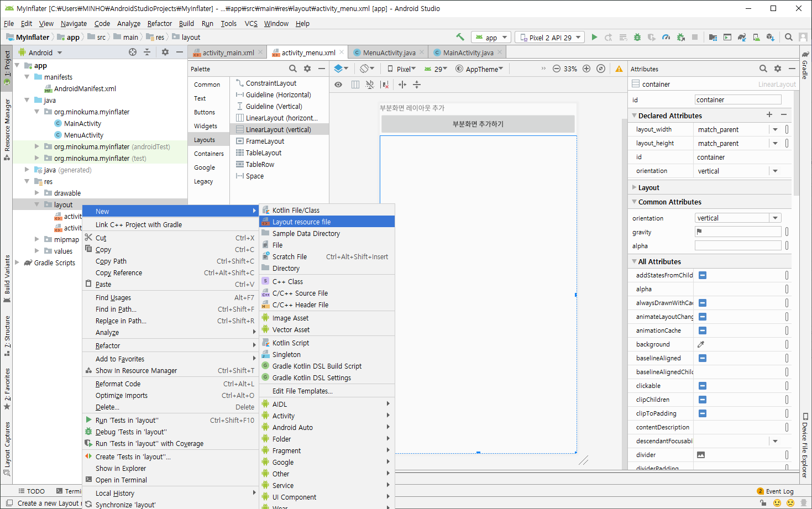The height and width of the screenshot is (509, 812).
Task: Click search icon in Attributes panel
Action: pyautogui.click(x=763, y=69)
